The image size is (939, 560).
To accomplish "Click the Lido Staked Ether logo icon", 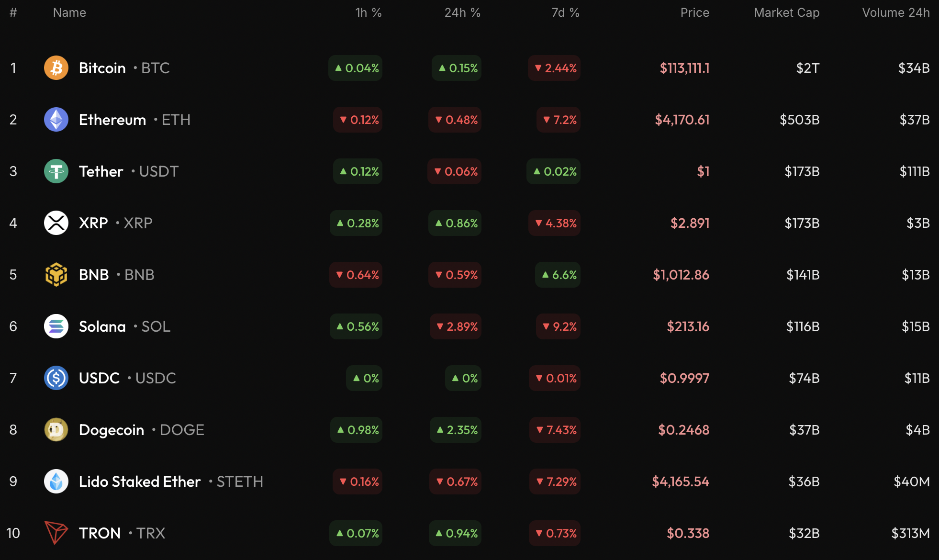I will (x=56, y=482).
